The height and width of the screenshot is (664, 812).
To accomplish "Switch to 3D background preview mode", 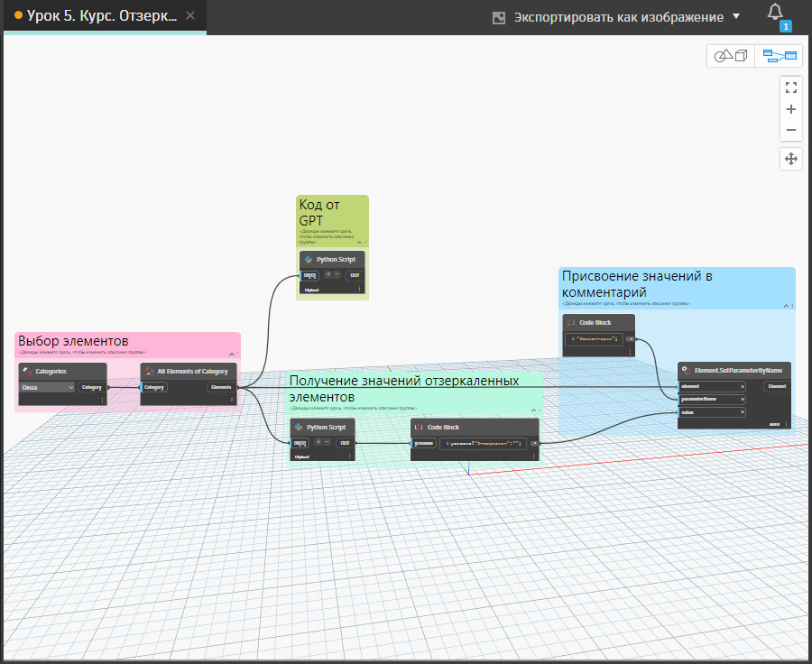I will click(x=731, y=56).
